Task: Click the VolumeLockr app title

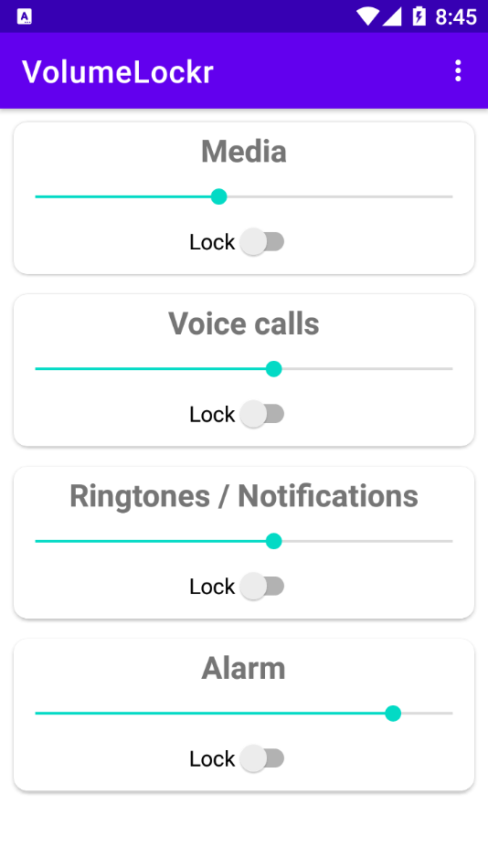Action: pyautogui.click(x=117, y=72)
